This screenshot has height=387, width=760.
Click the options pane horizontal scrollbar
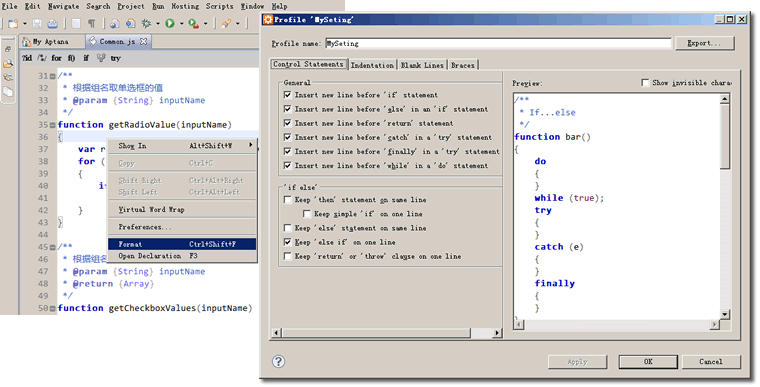(x=386, y=333)
